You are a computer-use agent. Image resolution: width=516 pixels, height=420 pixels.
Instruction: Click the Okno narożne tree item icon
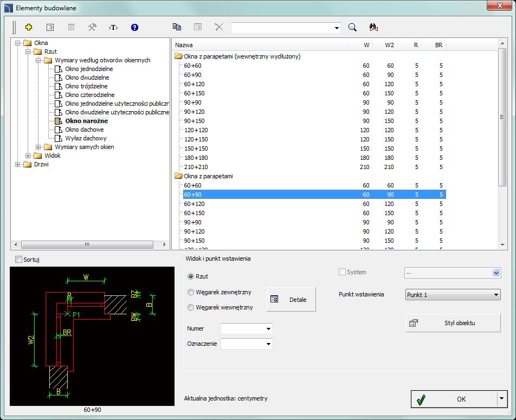[58, 121]
